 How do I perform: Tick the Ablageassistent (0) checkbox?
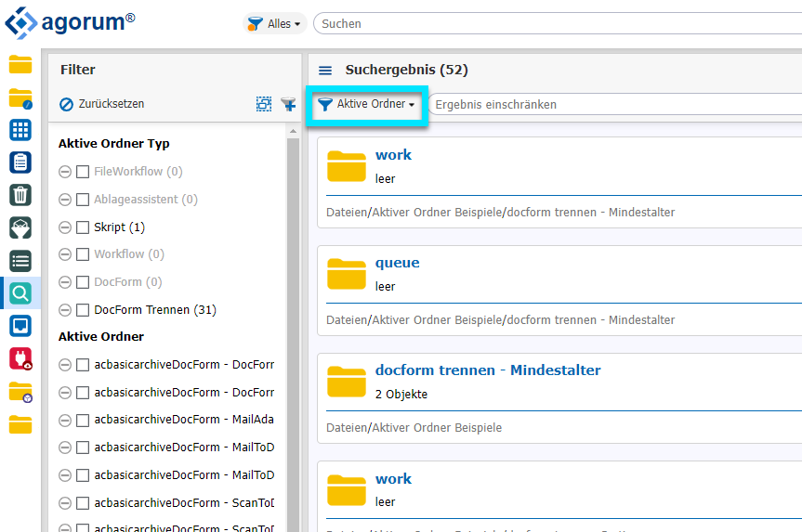click(83, 200)
